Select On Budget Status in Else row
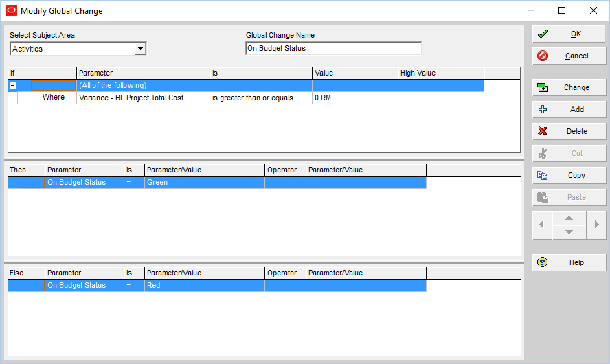 tap(84, 286)
